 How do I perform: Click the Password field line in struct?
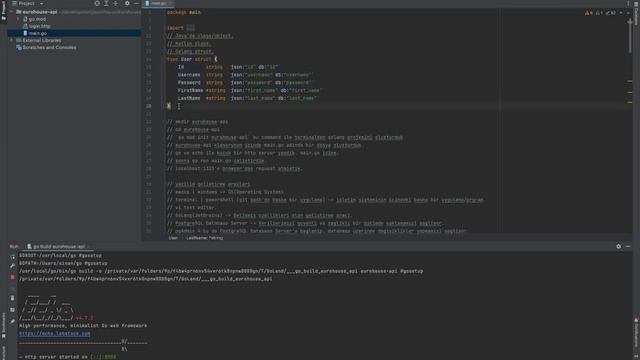click(246, 83)
